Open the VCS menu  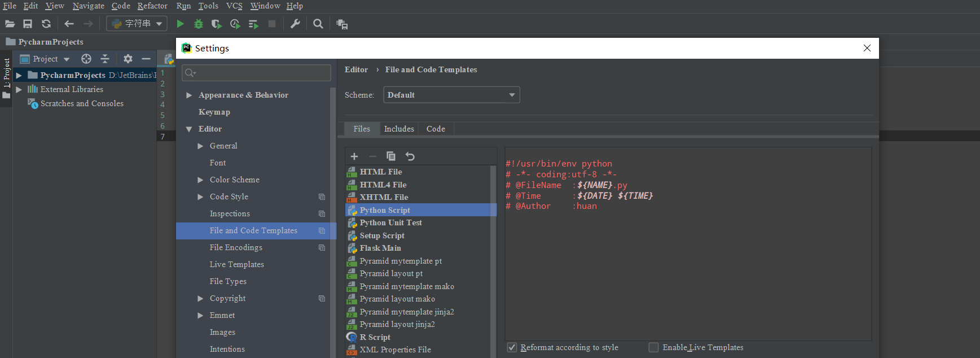pyautogui.click(x=234, y=6)
